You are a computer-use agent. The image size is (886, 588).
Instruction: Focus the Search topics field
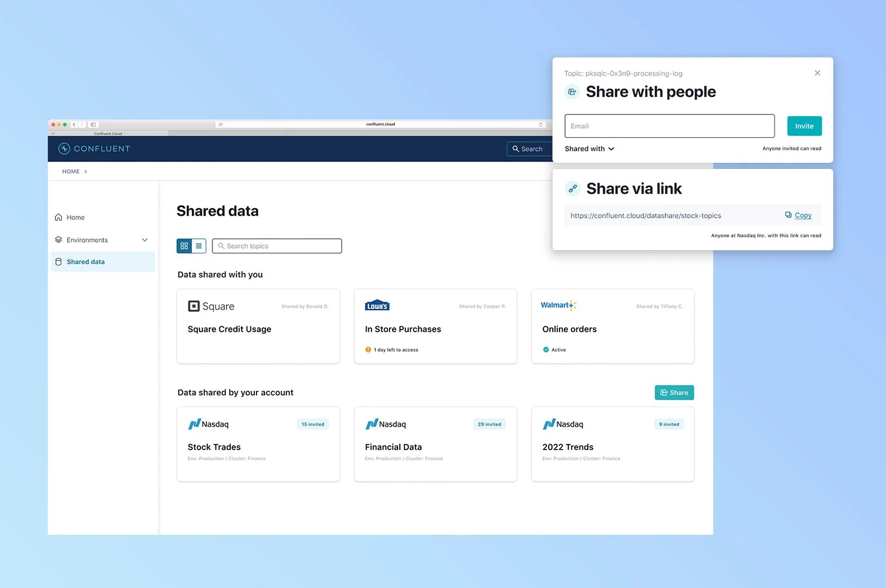pyautogui.click(x=277, y=246)
